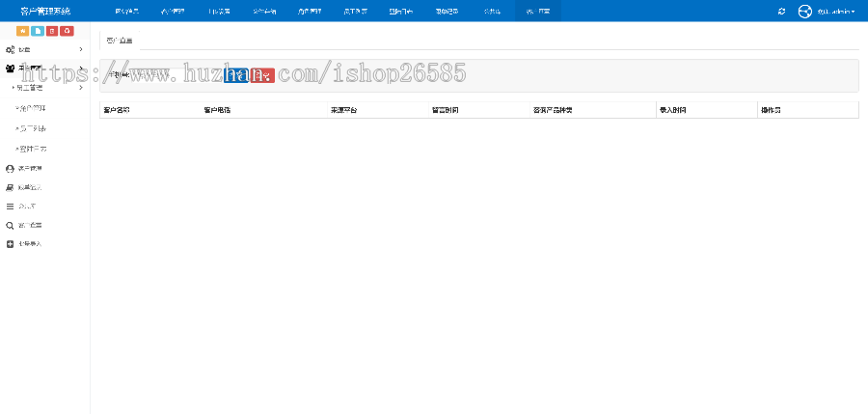868x414 pixels.
Task: Click the red shortcut button beside the blue document one
Action: point(52,31)
